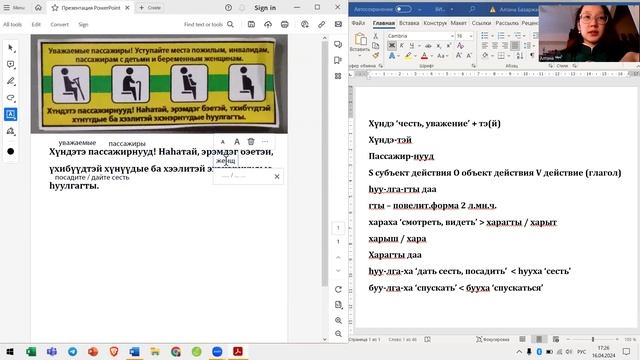Switch to the Презентация PowerPoint tab
This screenshot has height=360, width=640.
[90, 8]
